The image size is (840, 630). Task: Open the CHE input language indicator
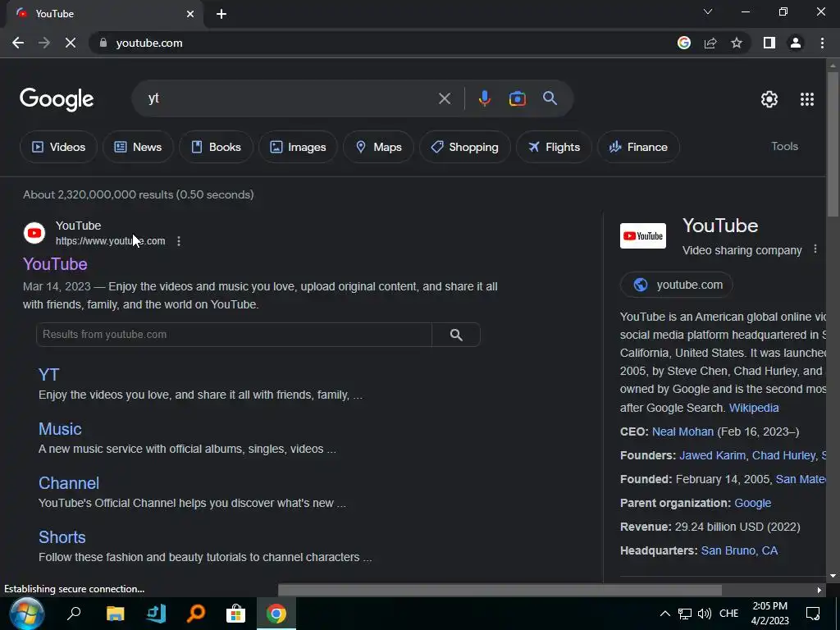728,614
